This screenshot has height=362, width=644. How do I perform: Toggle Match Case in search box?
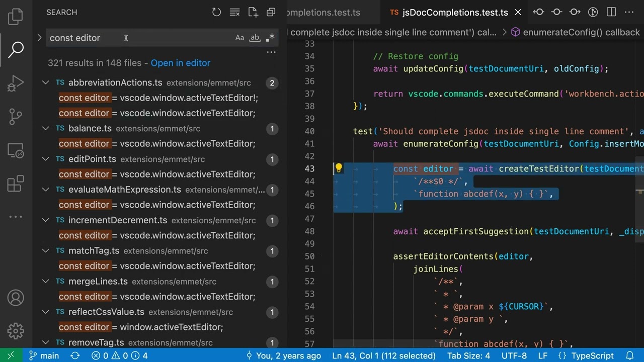(x=239, y=38)
